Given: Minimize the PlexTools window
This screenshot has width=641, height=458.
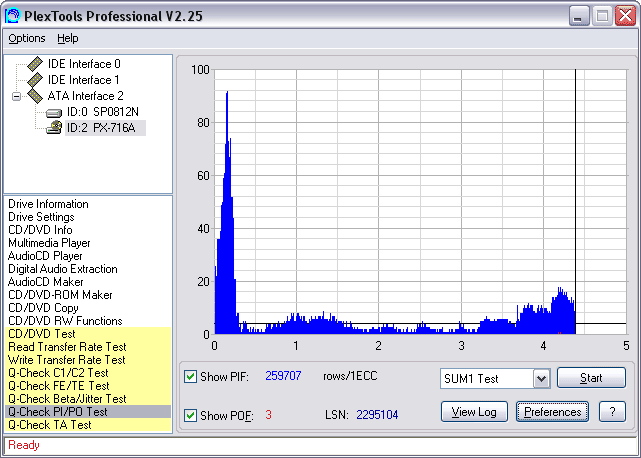Looking at the screenshot, I should [x=579, y=16].
